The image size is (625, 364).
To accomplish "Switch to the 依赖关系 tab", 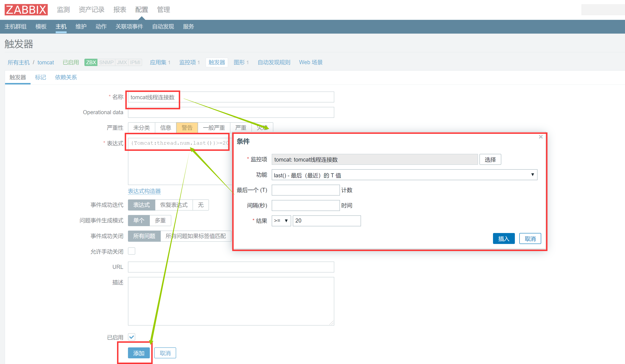I will coord(66,77).
